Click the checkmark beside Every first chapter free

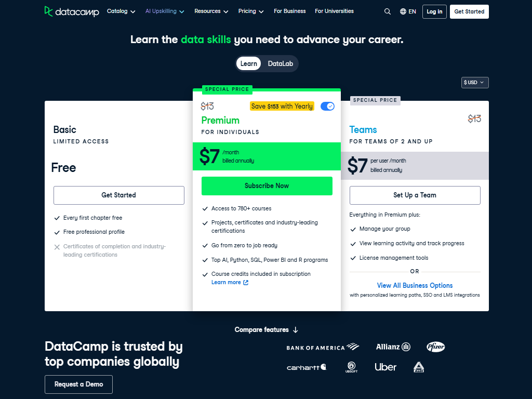coord(57,218)
